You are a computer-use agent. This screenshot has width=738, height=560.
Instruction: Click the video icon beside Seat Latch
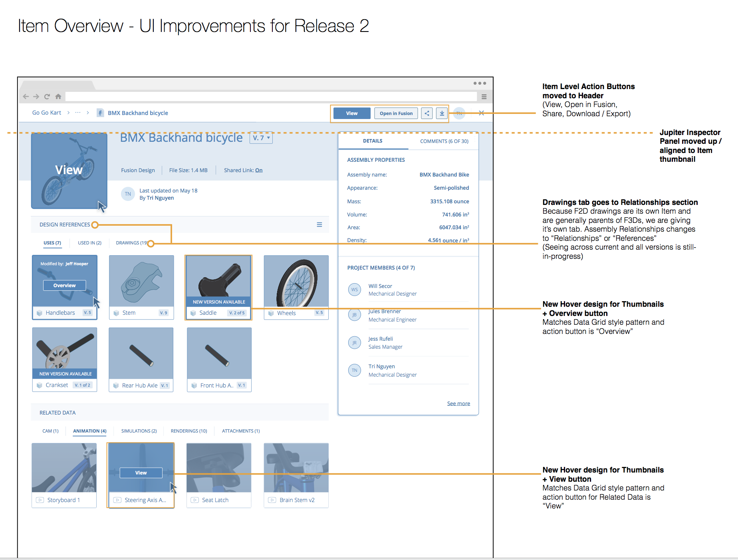pyautogui.click(x=194, y=500)
